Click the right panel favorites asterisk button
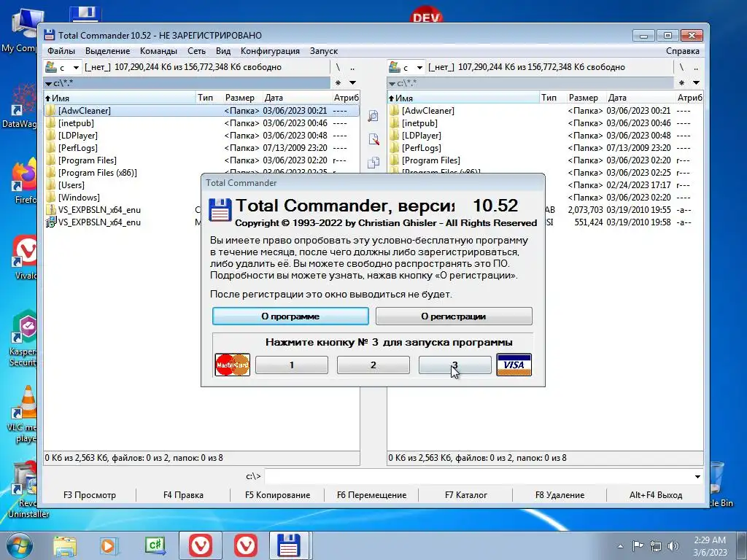This screenshot has width=747, height=560. pos(682,83)
